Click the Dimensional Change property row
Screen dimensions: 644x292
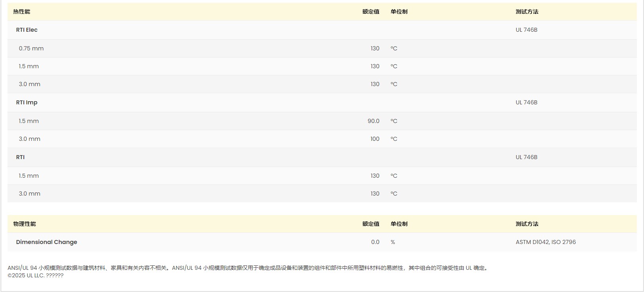tap(46, 242)
